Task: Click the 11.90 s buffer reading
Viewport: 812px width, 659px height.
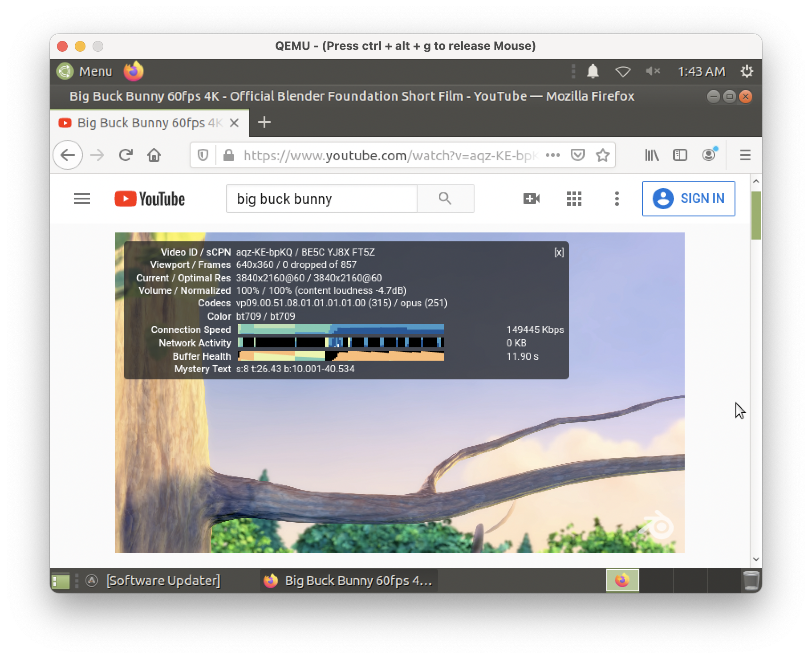Action: click(x=522, y=357)
